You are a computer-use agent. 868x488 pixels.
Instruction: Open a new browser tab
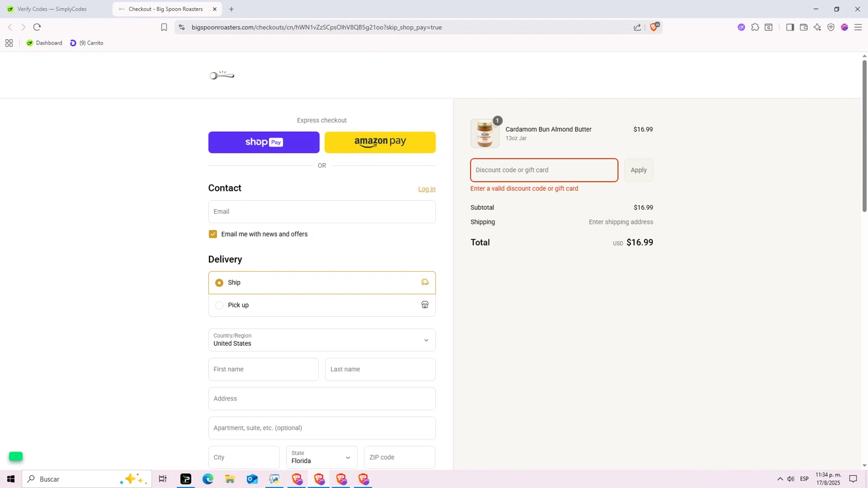click(x=231, y=9)
